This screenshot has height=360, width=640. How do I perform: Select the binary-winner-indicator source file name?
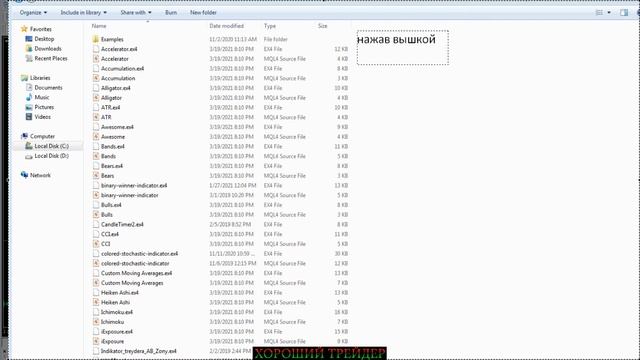click(x=130, y=195)
